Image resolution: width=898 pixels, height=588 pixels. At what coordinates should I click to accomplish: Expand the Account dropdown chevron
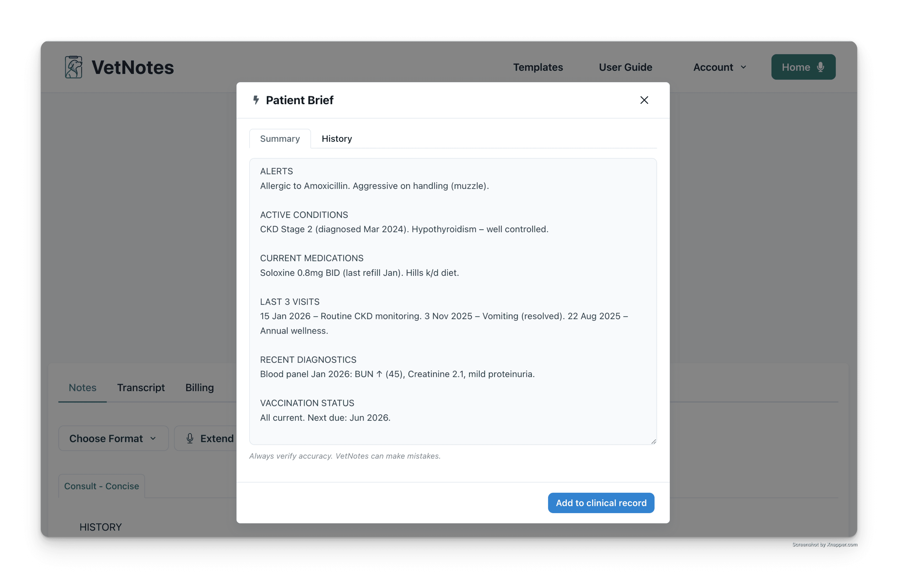[x=743, y=67]
